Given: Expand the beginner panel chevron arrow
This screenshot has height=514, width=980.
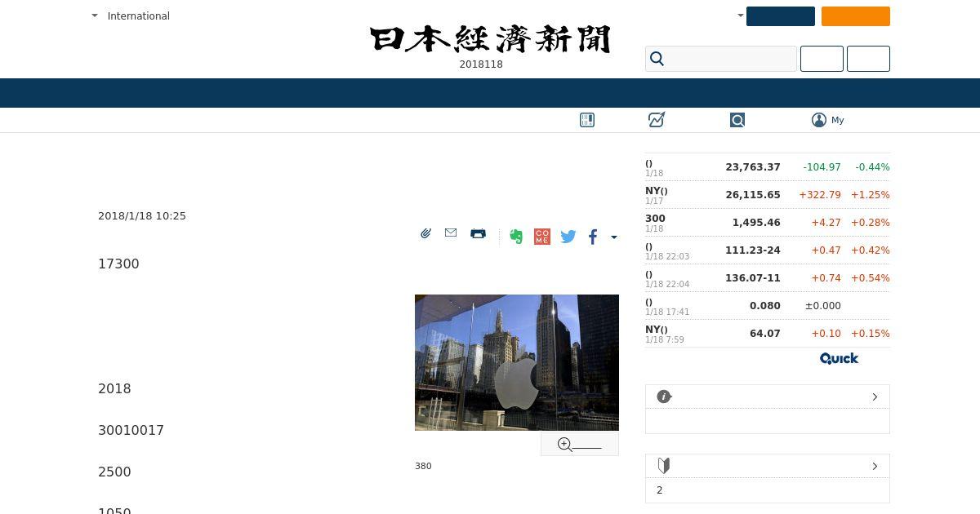Looking at the screenshot, I should [x=875, y=466].
